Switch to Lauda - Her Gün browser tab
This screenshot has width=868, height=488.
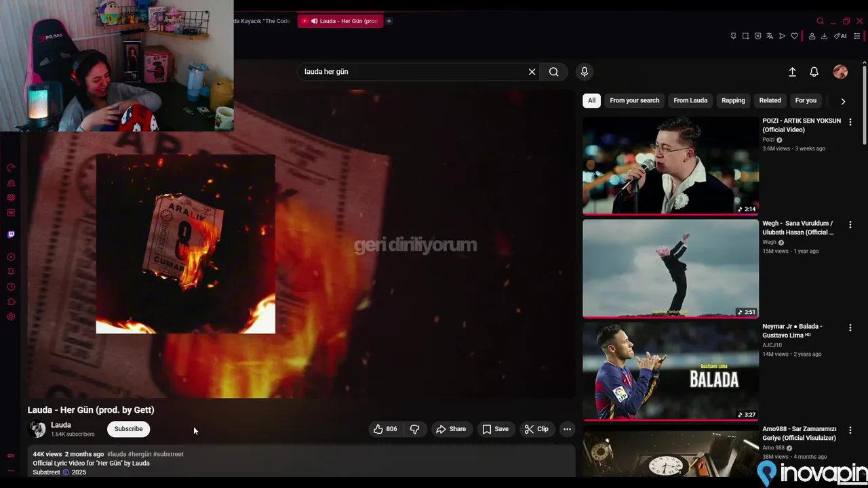click(340, 21)
